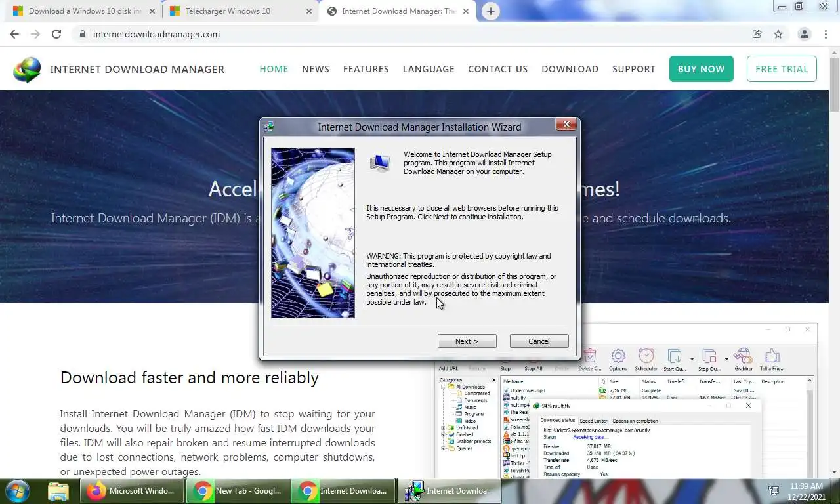The image size is (840, 504).
Task: Click the browser forward arrow
Action: point(35,34)
